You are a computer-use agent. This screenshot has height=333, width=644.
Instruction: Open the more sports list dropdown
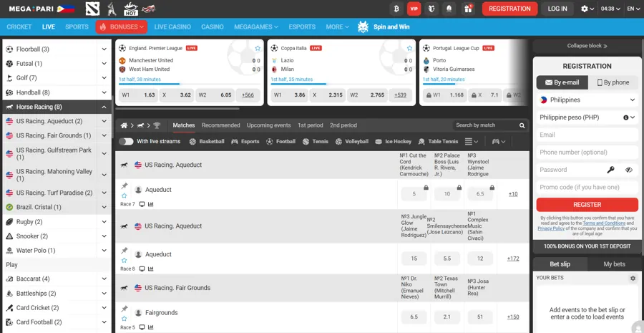471,141
